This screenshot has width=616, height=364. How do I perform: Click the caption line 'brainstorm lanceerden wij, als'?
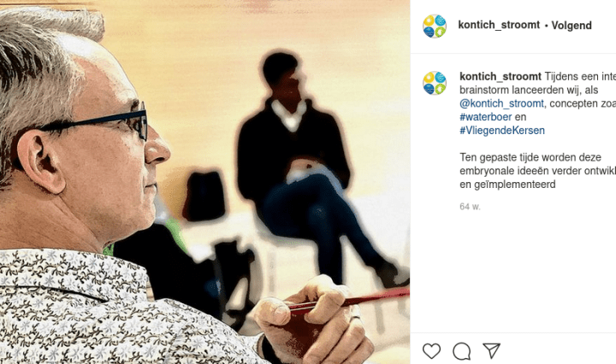(x=529, y=91)
